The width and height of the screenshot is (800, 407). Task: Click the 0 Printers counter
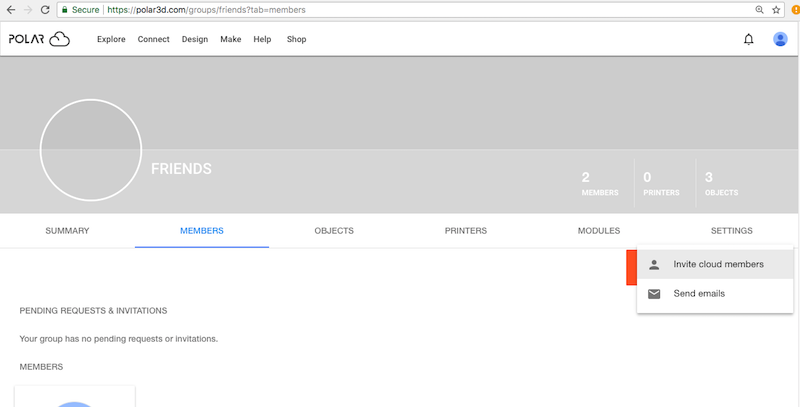(661, 184)
